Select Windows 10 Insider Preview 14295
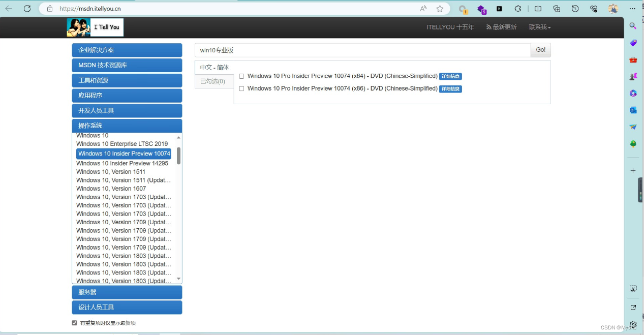Image resolution: width=644 pixels, height=335 pixels. [122, 163]
